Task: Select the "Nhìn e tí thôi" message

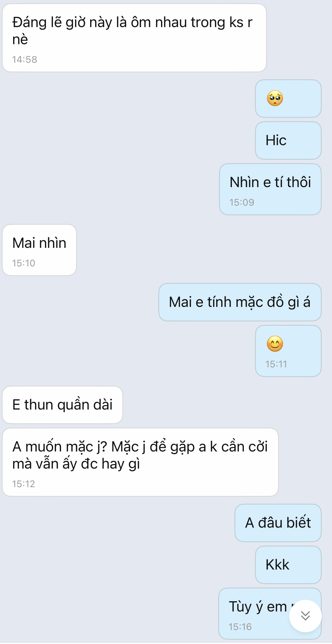Action: click(270, 189)
